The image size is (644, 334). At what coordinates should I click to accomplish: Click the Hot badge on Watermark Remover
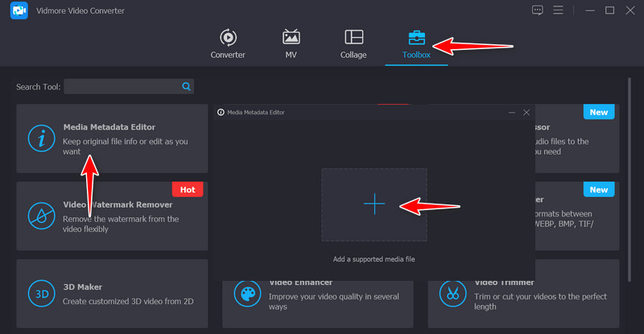pyautogui.click(x=188, y=190)
